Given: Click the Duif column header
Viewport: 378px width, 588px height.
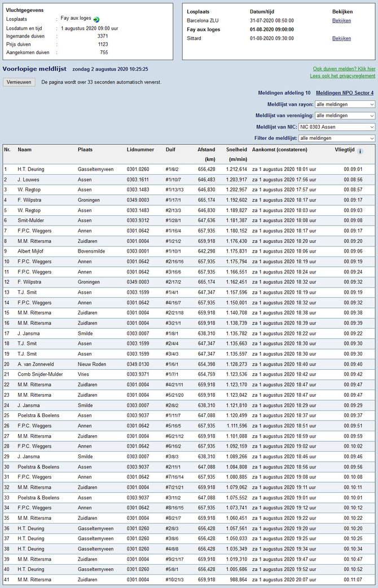Looking at the screenshot, I should pos(170,149).
